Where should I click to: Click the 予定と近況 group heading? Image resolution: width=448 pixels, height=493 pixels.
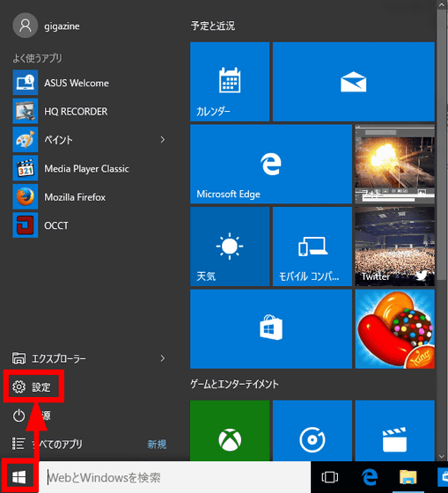pyautogui.click(x=213, y=26)
